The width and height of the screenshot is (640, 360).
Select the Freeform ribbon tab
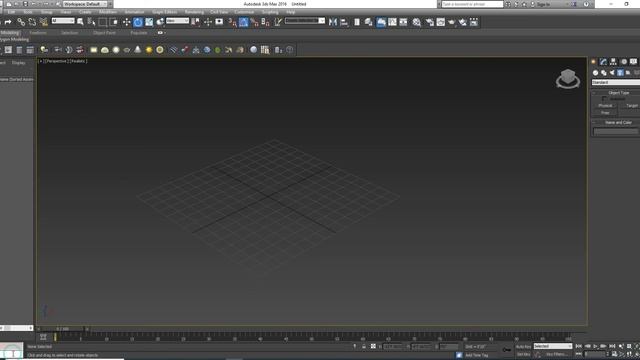[38, 33]
